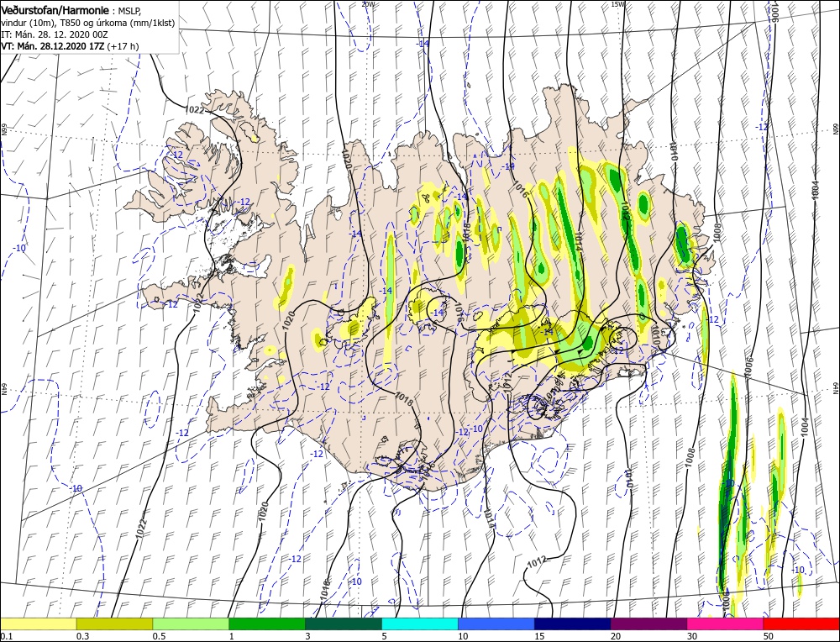
Task: Select the dark green 3–5 legend swatch
Action: pos(344,624)
